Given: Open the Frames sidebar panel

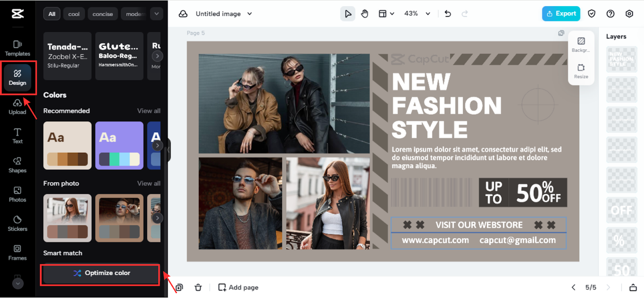Looking at the screenshot, I should [18, 252].
